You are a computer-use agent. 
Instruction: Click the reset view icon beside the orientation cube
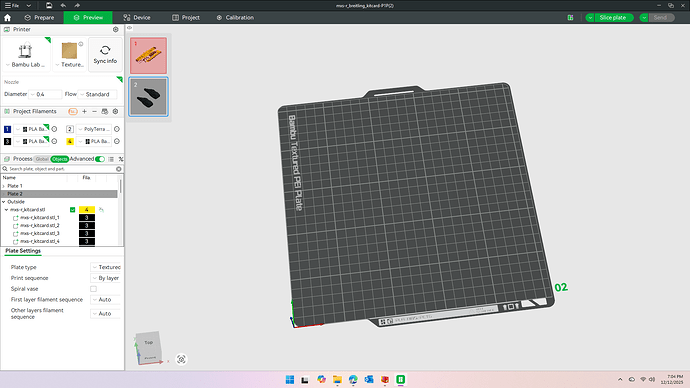[181, 359]
